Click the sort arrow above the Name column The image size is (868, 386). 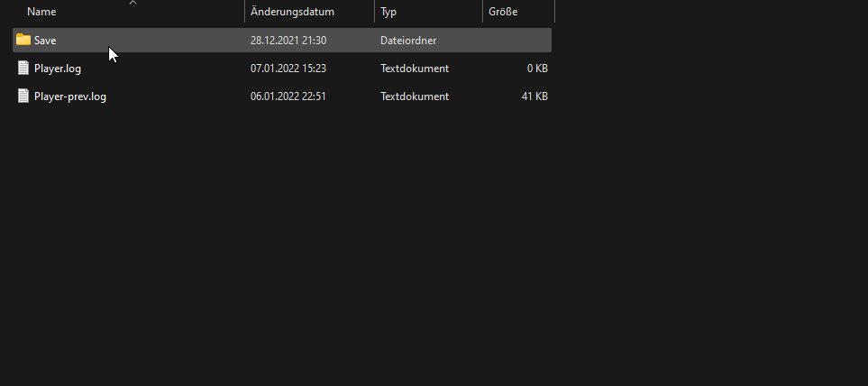[132, 3]
